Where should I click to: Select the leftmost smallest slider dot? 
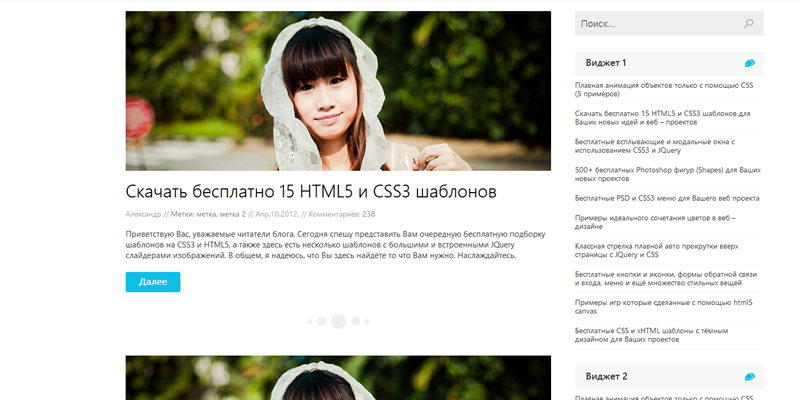tap(309, 321)
